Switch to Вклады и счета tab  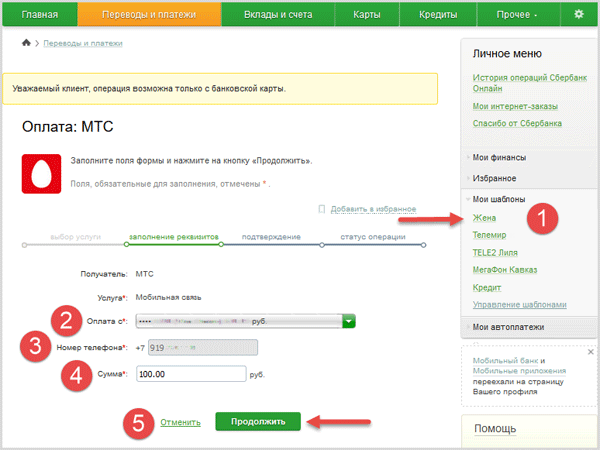tap(278, 15)
